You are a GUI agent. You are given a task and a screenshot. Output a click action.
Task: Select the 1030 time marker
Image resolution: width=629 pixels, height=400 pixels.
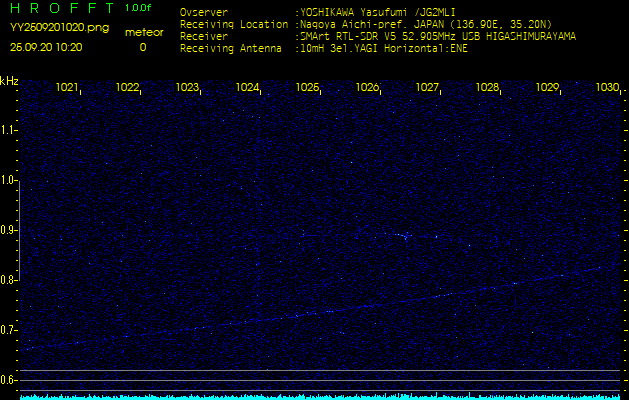pyautogui.click(x=608, y=88)
